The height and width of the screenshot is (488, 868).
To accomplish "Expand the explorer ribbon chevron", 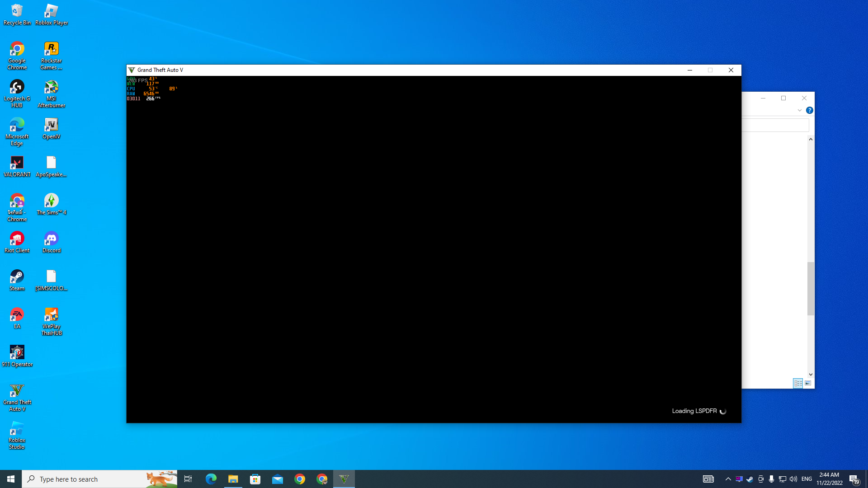I will click(799, 110).
